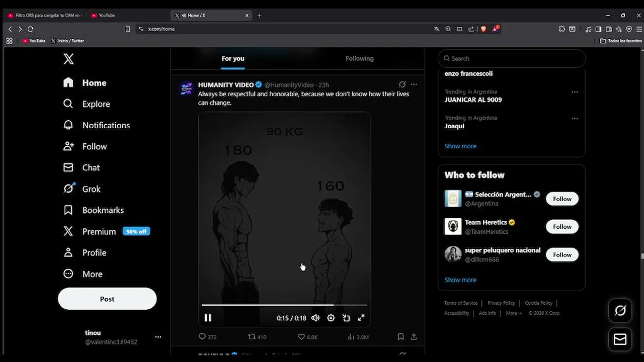View post analytics showing 3.8M views

tap(358, 337)
